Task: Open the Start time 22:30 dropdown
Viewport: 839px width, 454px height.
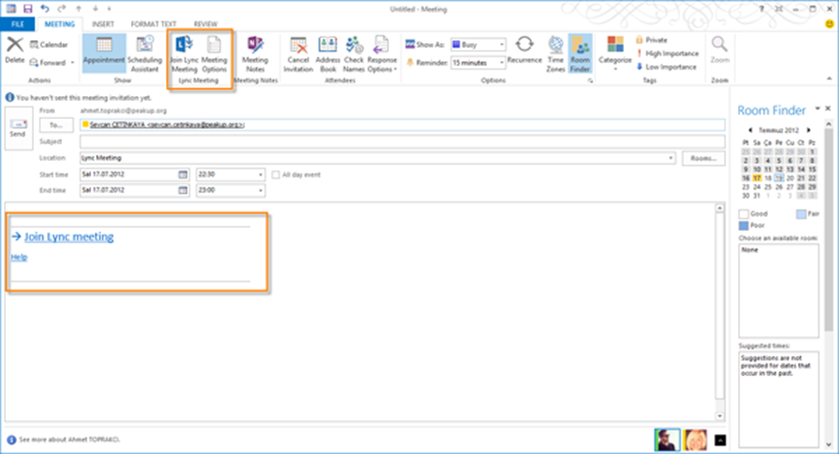Action: coord(261,175)
